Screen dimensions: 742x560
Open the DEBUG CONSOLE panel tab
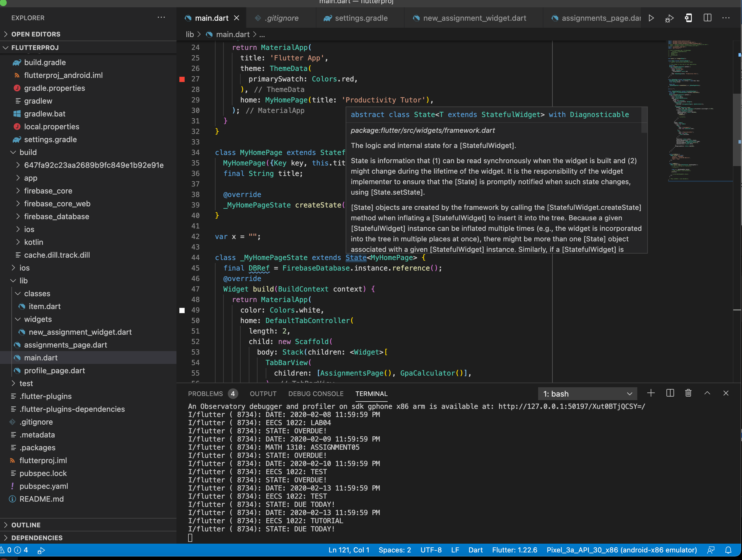(x=316, y=394)
